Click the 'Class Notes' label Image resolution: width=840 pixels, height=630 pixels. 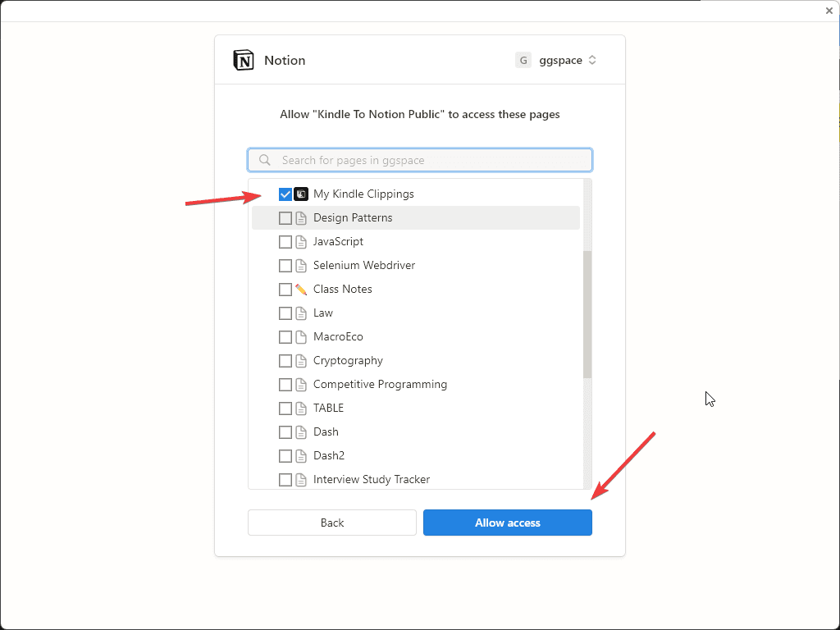342,289
